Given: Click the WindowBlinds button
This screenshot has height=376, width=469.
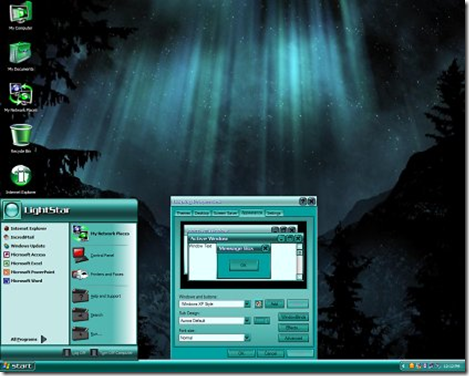Looking at the screenshot, I should point(293,317).
